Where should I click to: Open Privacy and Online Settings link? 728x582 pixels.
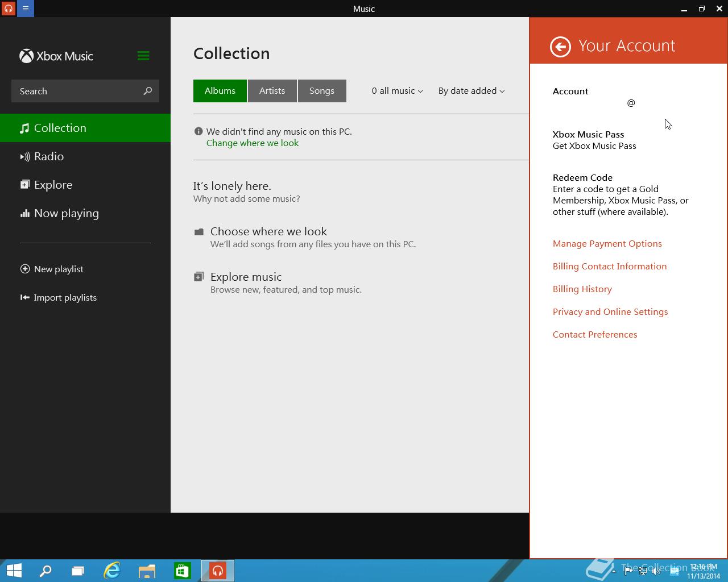tap(610, 312)
